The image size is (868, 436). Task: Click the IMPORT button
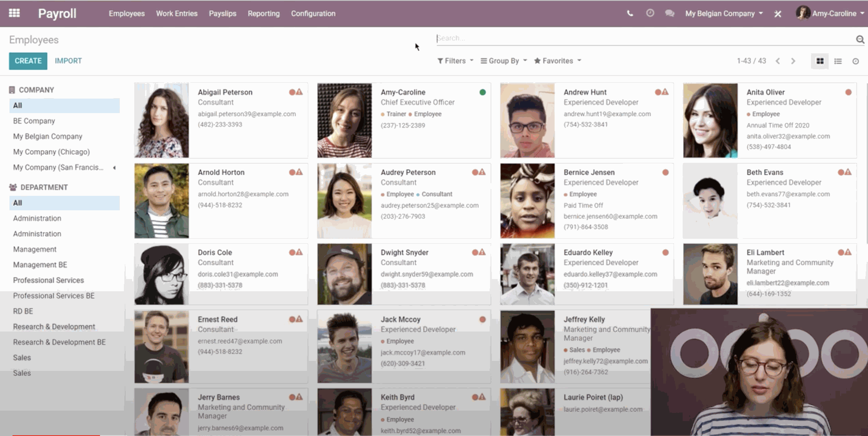coord(68,61)
